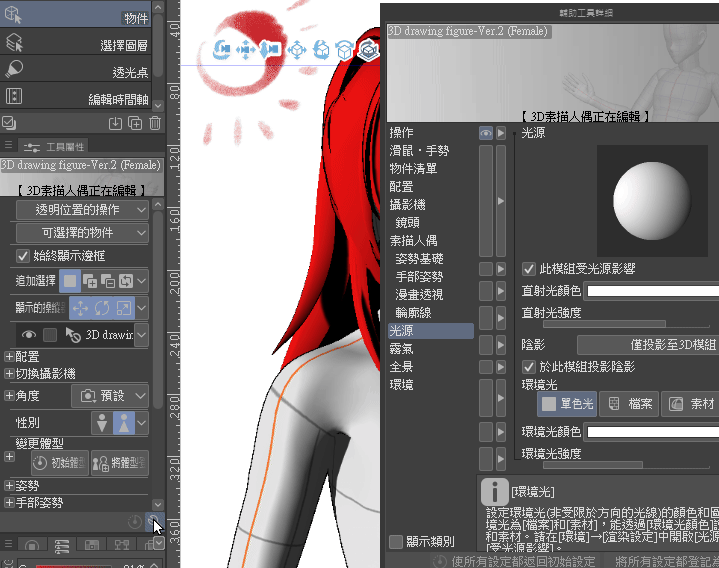This screenshot has width=719, height=568.
Task: Click the import sub tool material icon
Action: point(115,123)
